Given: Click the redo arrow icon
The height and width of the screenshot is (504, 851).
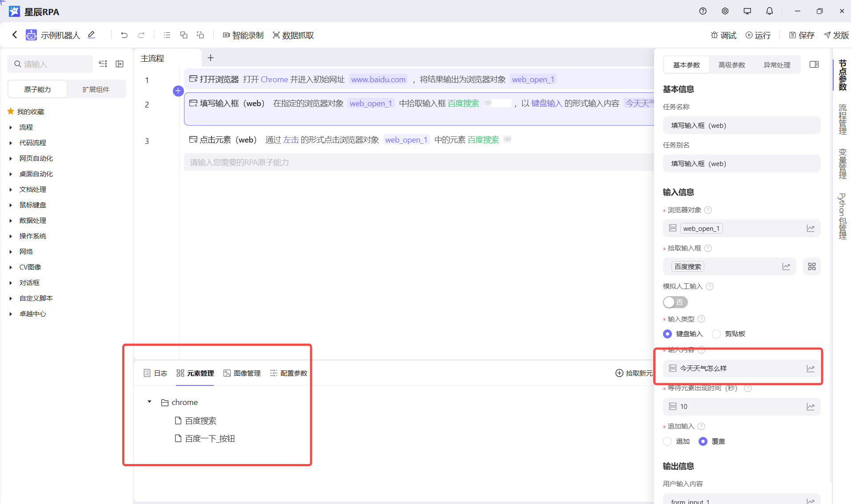Looking at the screenshot, I should tap(141, 35).
